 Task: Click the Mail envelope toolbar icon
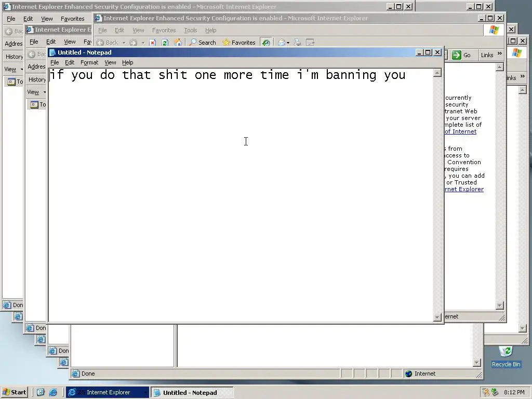282,43
